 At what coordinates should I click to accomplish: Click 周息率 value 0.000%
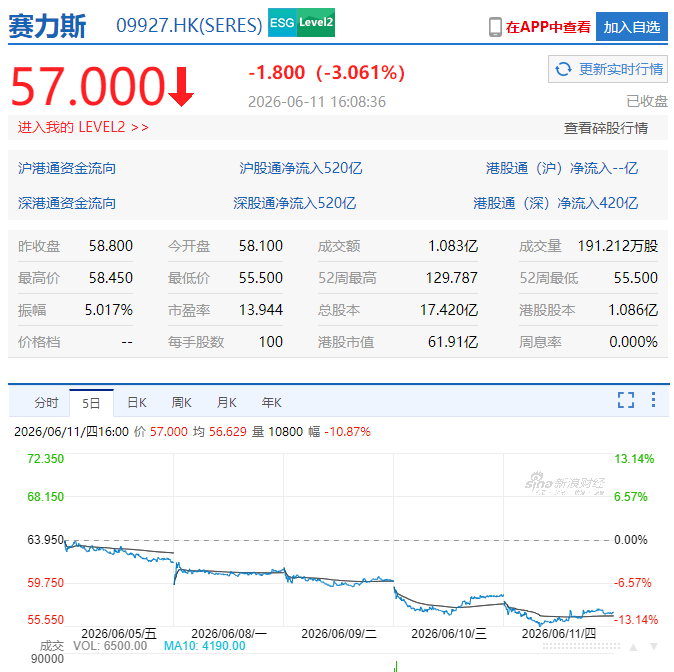coord(633,342)
